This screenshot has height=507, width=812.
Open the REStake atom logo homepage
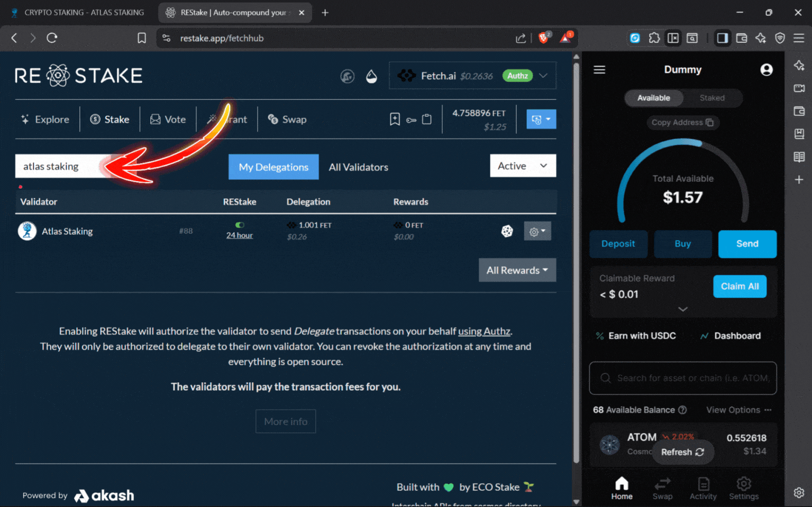(x=78, y=75)
